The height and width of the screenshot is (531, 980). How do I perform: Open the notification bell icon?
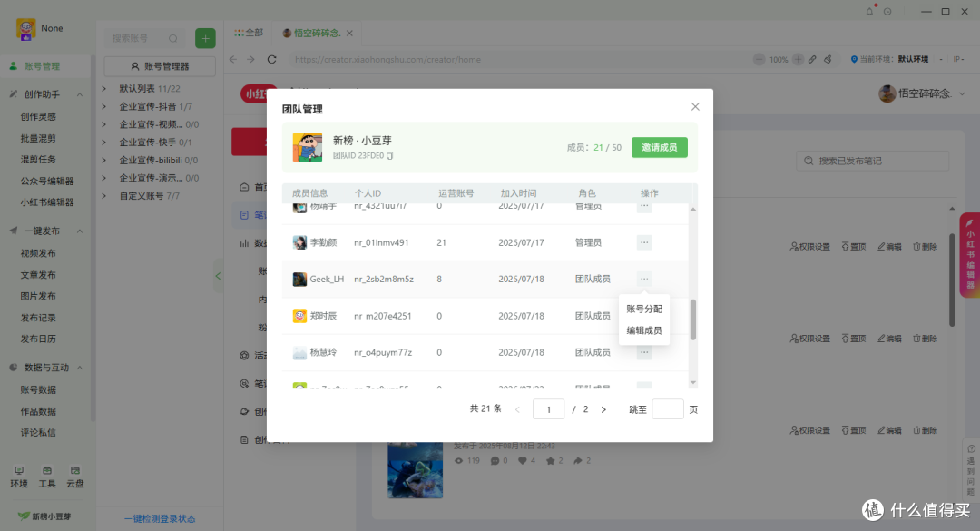(x=869, y=11)
